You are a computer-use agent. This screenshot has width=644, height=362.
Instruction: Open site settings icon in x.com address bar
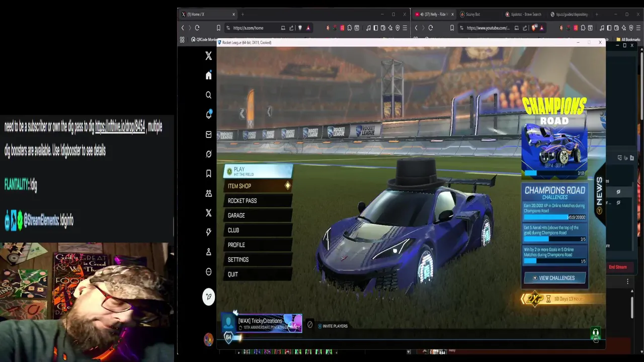tap(228, 28)
